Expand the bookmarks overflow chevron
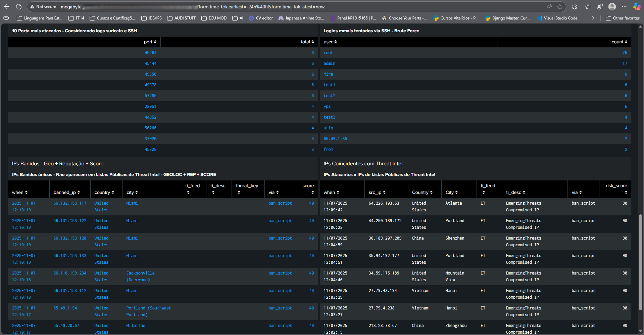This screenshot has width=644, height=335. coord(593,18)
